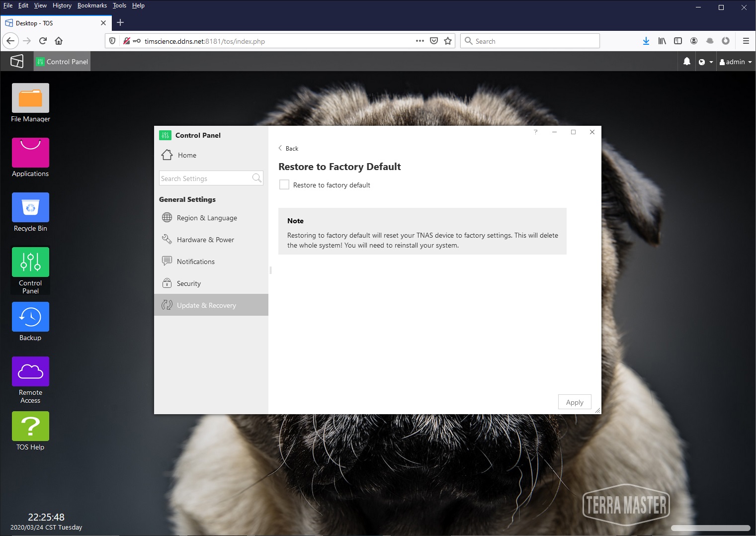Open the File Manager desktop icon
Screen dimensions: 756x536
[30, 98]
